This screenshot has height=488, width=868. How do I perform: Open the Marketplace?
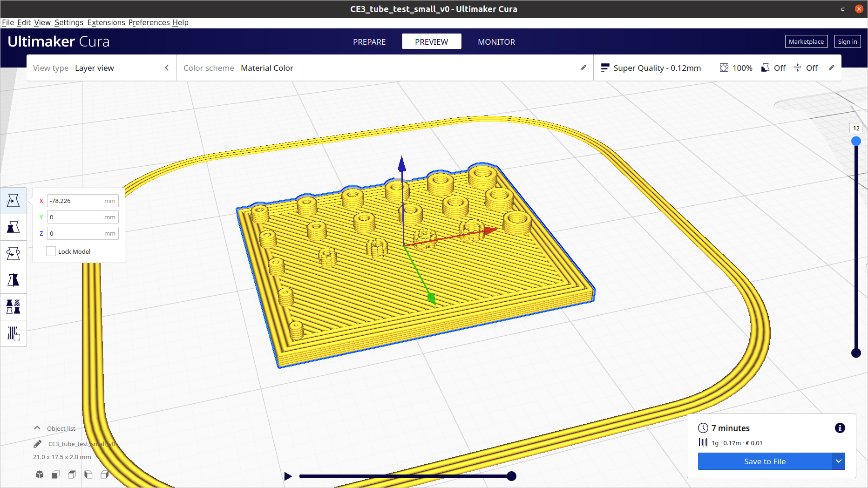point(806,41)
